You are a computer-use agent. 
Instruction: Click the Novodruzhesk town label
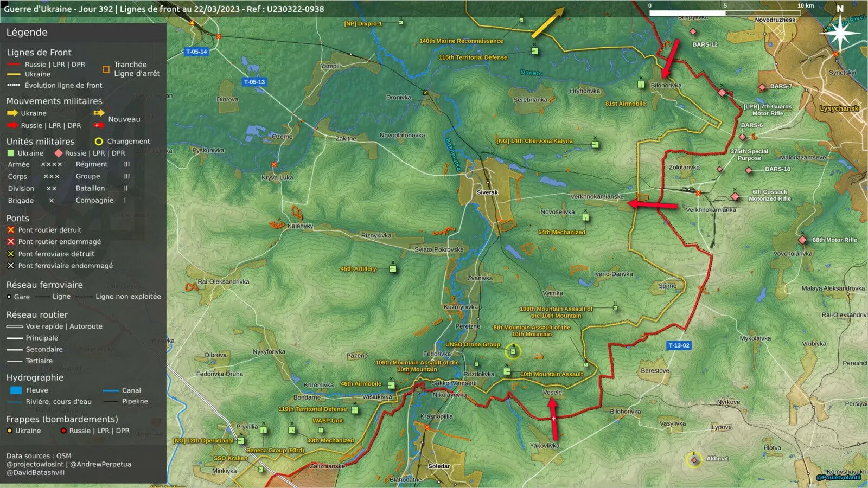coord(775,20)
